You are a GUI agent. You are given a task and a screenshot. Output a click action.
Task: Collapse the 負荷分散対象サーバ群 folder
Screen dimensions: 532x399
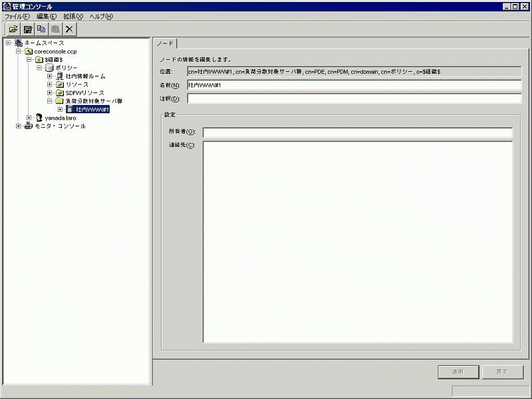50,101
